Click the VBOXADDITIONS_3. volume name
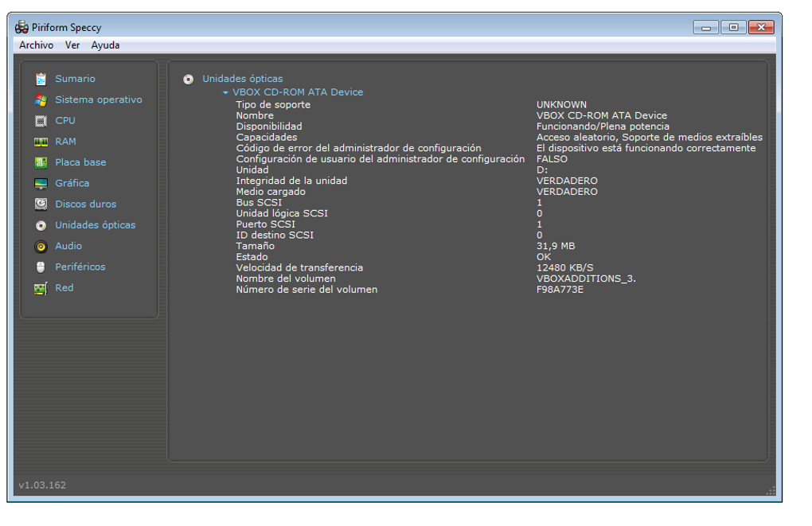Image resolution: width=812 pixels, height=526 pixels. pos(586,279)
